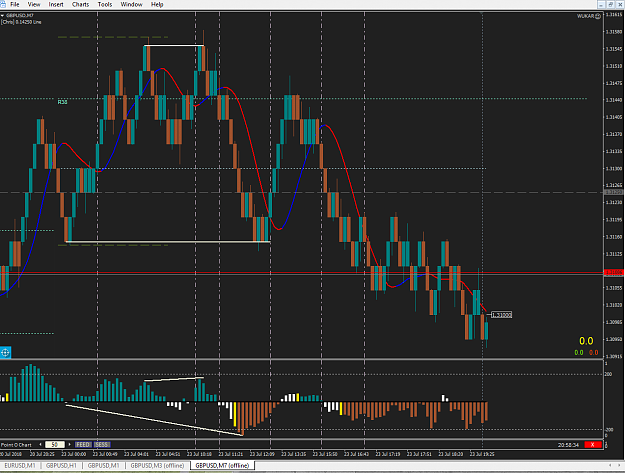Click the yellow 0.0 readout
The width and height of the screenshot is (625, 473).
(x=586, y=341)
